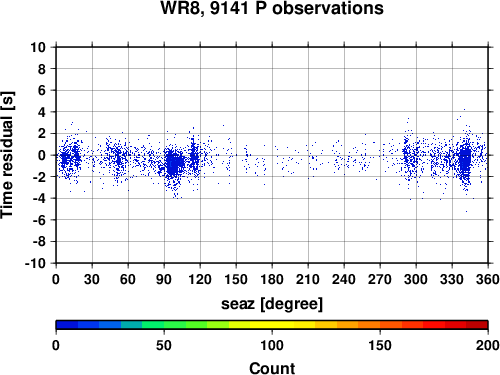Select the dark red colorbar segment at 200
Image resolution: width=500 pixels, height=375 pixels.
[x=477, y=325]
